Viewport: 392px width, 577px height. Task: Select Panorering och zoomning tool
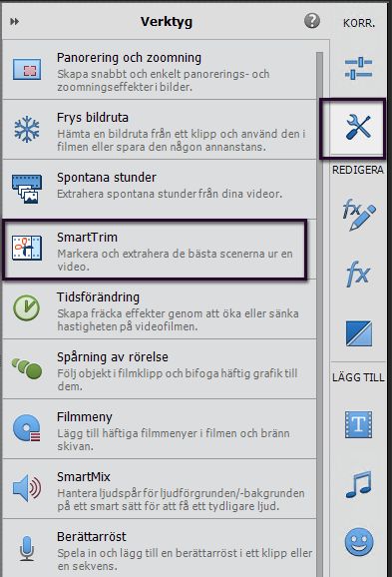click(160, 70)
